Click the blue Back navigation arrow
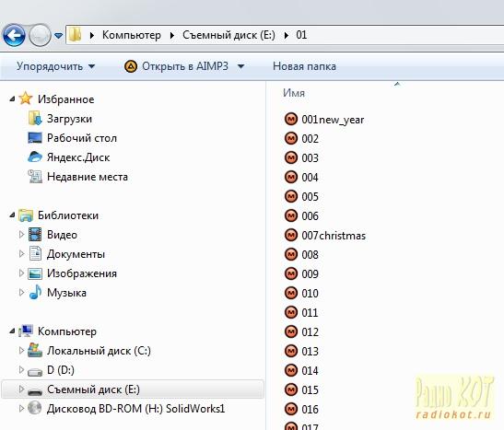Screen dimensions: 504x430 pos(14,35)
